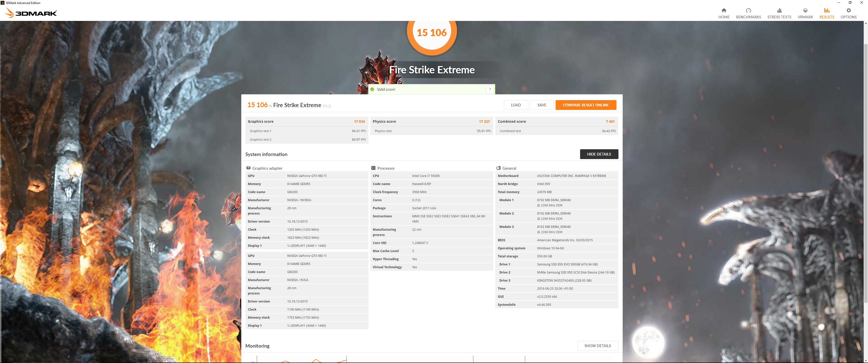Click the Home house icon
Screen dimensions: 868x363
[723, 10]
